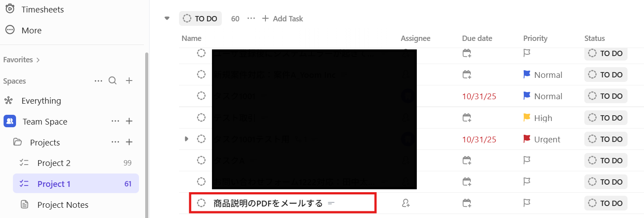644x218 pixels.
Task: Open Team Space options ellipsis
Action: click(115, 121)
